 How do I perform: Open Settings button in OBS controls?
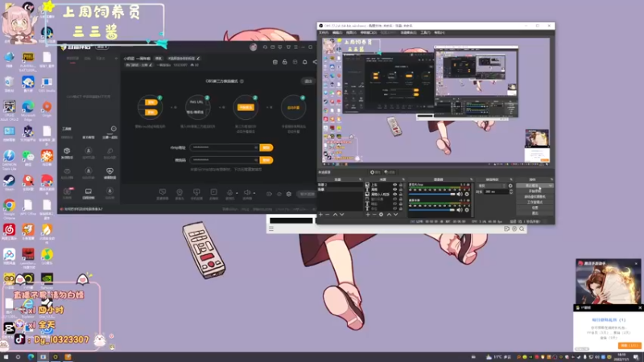[535, 208]
